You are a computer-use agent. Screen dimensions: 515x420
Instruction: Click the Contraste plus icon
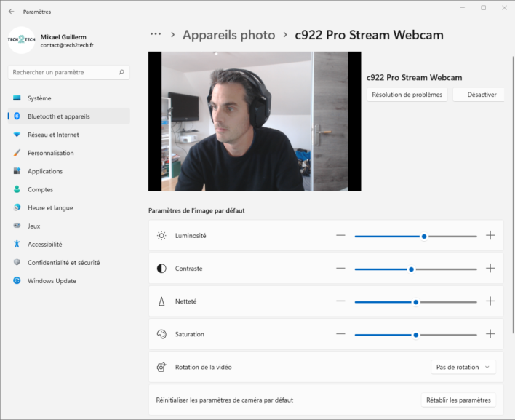pos(490,269)
